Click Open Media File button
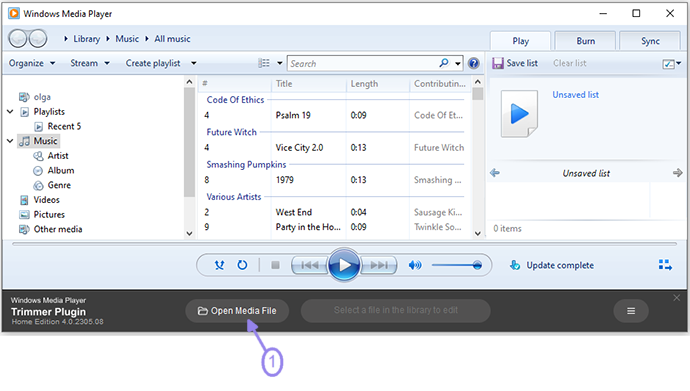Image resolution: width=690 pixels, height=391 pixels. tap(237, 311)
